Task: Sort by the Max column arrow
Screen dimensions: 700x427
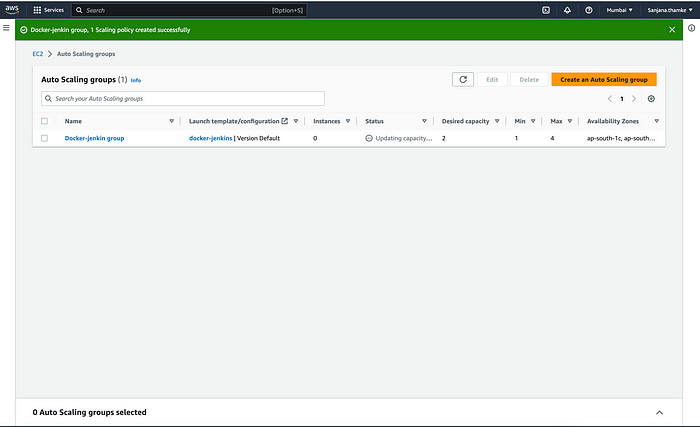Action: [570, 121]
